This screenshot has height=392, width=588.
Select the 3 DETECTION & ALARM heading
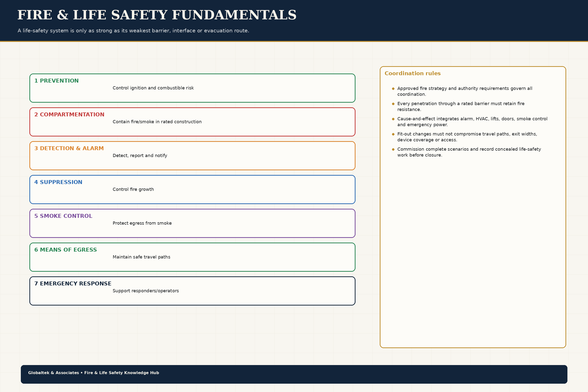(x=69, y=148)
